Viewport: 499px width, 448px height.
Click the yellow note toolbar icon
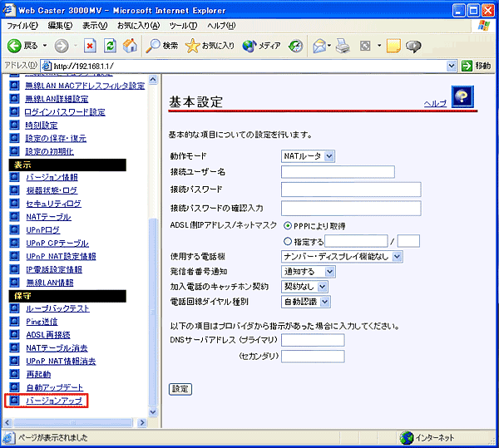(393, 46)
